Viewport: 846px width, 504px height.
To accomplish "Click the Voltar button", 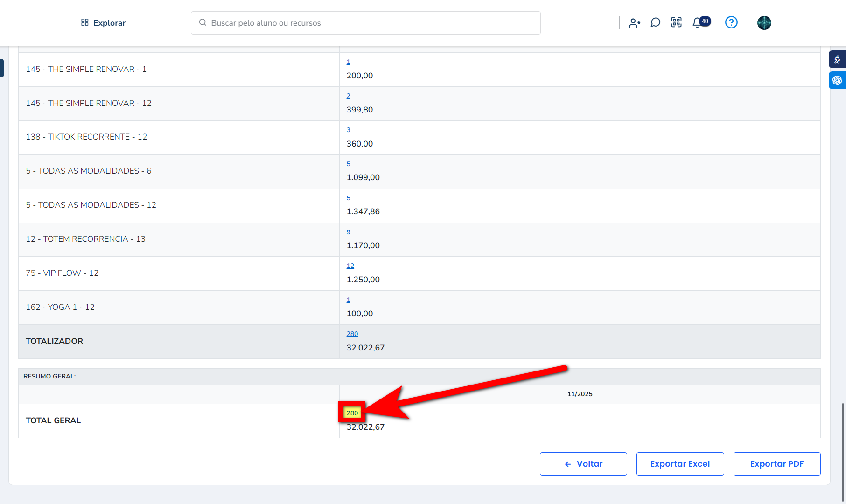I will (583, 464).
